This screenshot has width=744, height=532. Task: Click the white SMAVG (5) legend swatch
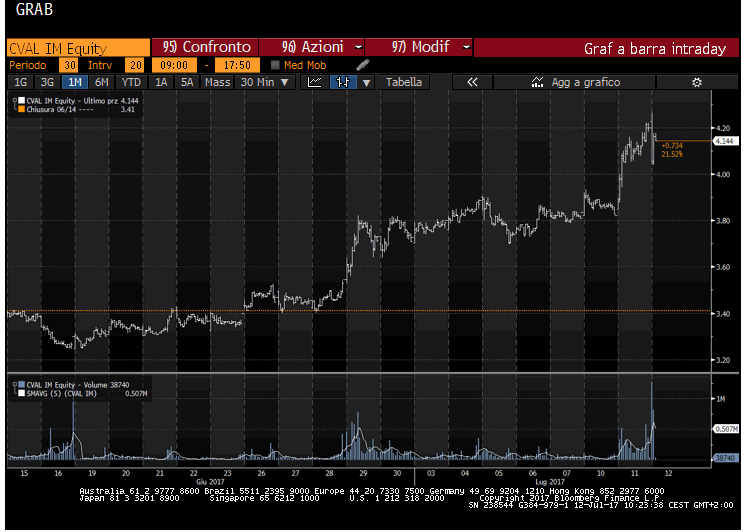pos(21,393)
